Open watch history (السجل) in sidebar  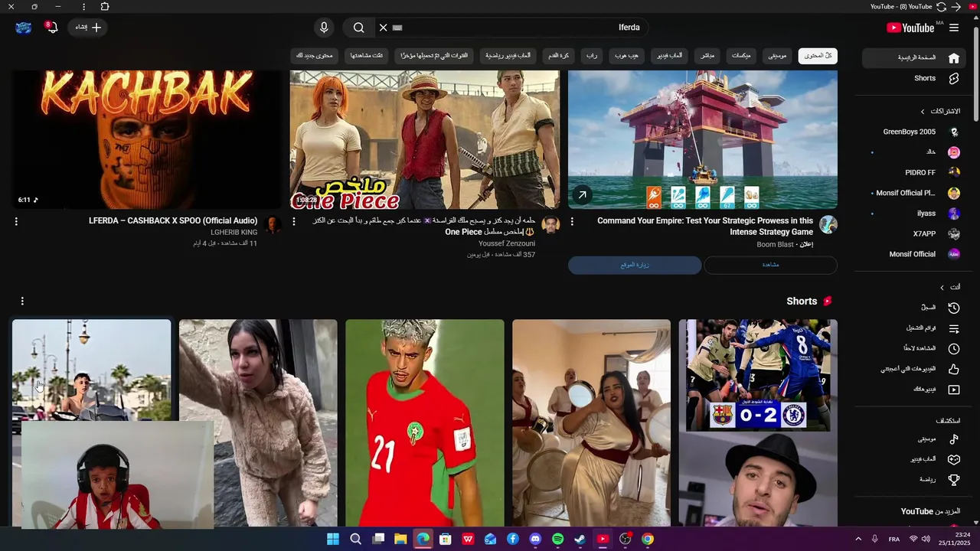point(916,308)
